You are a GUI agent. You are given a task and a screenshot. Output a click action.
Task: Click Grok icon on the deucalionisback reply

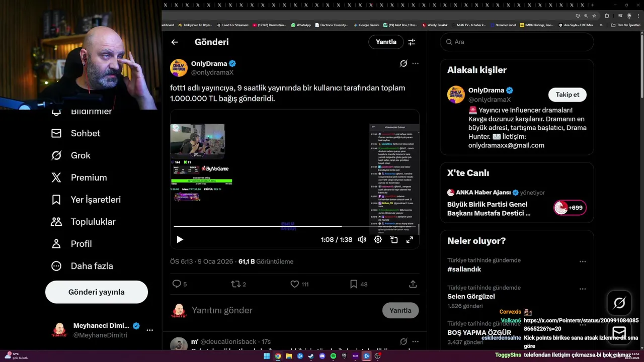[404, 341]
